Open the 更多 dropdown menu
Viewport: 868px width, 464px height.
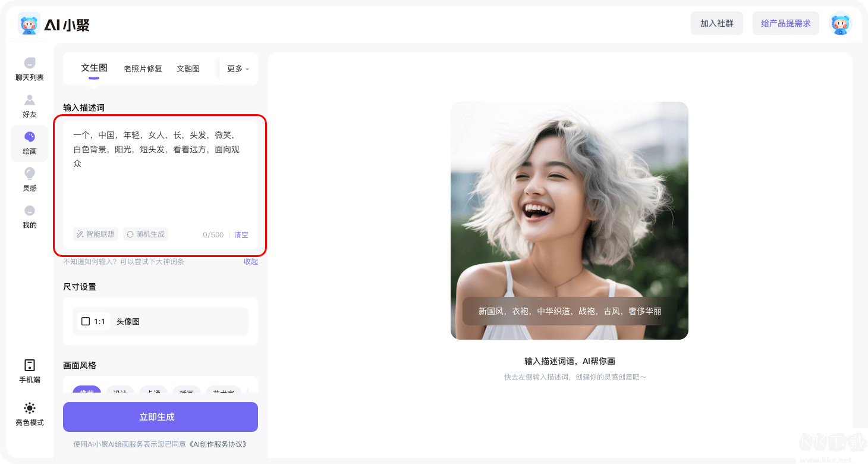pos(237,68)
